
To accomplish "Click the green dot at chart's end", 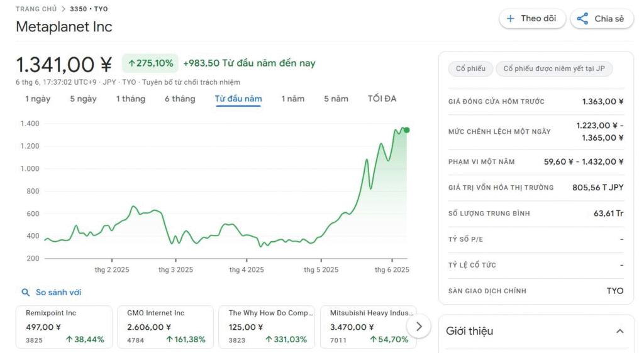I will [407, 130].
